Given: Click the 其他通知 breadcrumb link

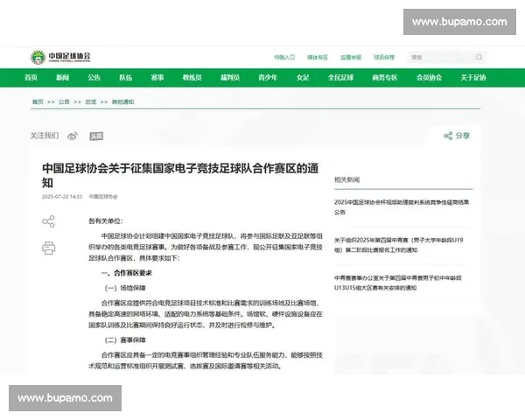Looking at the screenshot, I should click(122, 101).
